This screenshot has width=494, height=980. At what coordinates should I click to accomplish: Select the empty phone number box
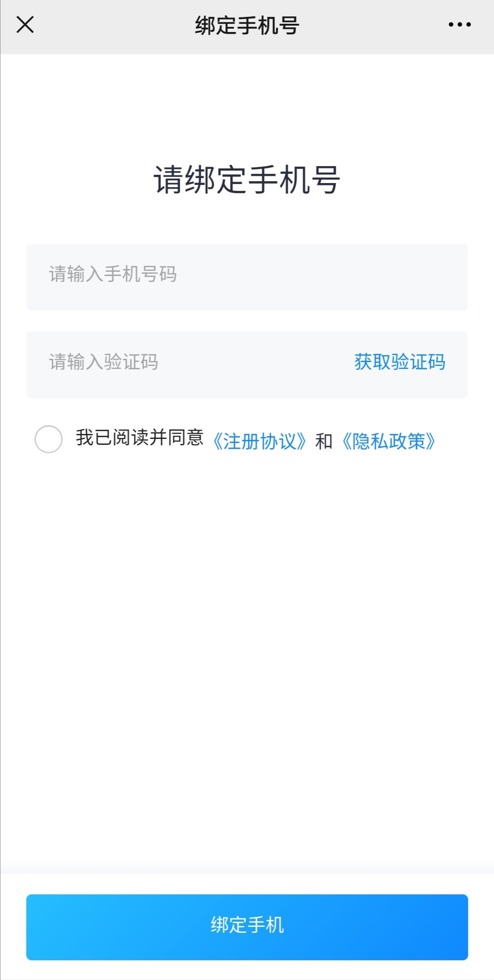point(247,277)
